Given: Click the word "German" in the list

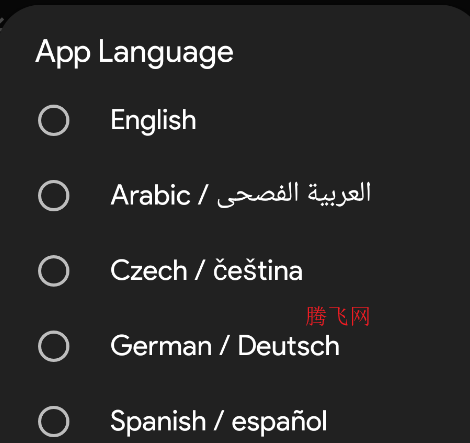Looking at the screenshot, I should coord(161,346).
